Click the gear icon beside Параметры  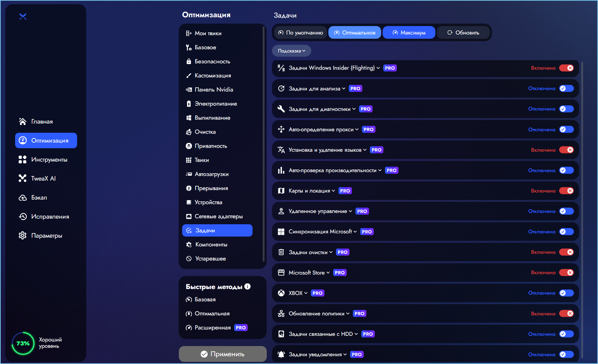(23, 236)
